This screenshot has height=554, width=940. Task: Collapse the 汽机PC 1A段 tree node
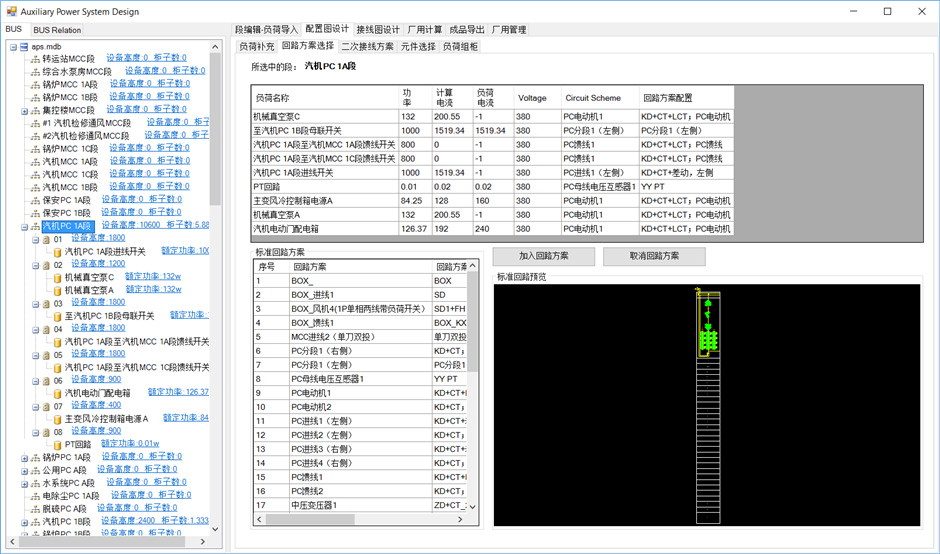pyautogui.click(x=24, y=226)
